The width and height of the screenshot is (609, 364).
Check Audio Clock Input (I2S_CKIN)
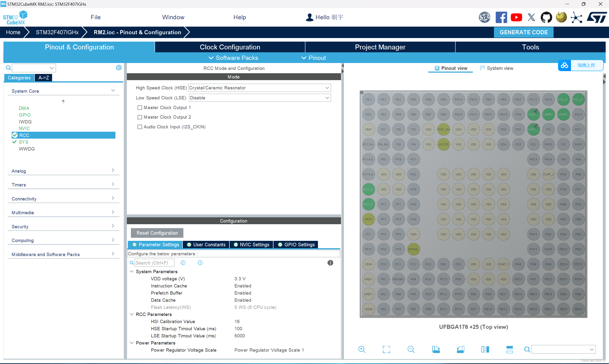(140, 127)
